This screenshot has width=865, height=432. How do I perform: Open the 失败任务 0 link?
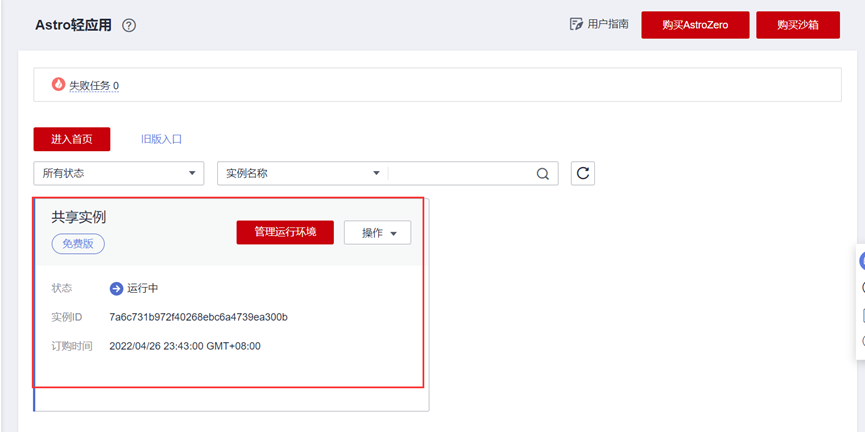(94, 86)
